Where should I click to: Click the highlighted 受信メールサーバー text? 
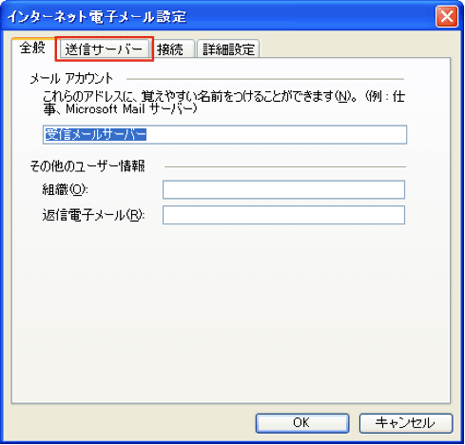[x=96, y=134]
